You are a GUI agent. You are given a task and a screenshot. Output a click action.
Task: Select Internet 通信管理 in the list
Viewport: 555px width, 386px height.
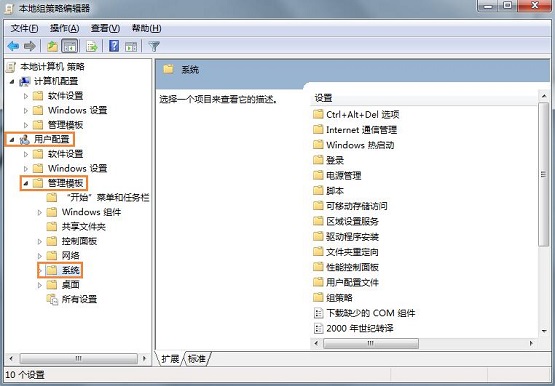click(x=361, y=130)
